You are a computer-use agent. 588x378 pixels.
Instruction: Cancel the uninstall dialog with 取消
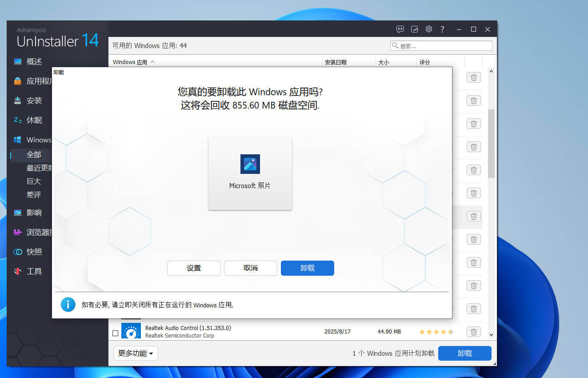coord(250,268)
